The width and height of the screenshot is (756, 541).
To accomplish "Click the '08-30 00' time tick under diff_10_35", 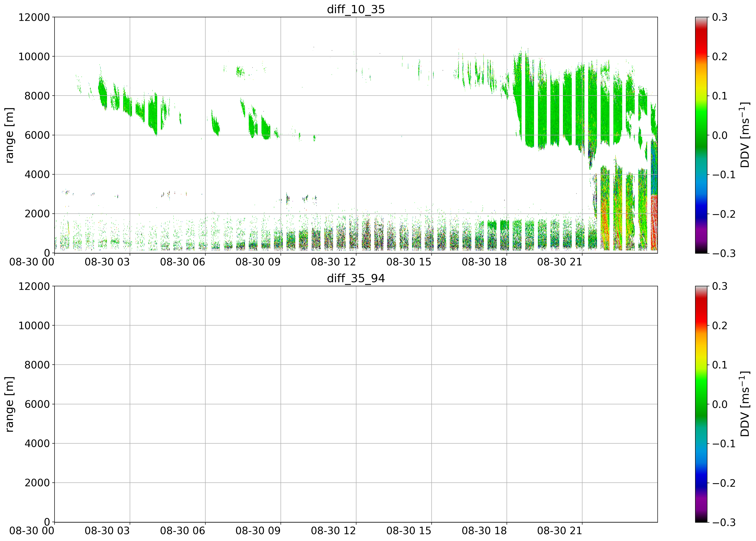I will pyautogui.click(x=32, y=262).
